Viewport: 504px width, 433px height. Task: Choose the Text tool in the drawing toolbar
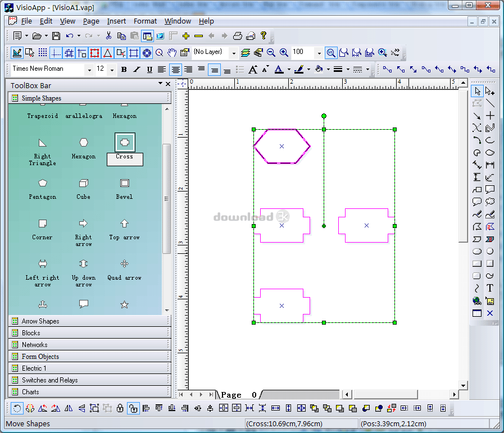(x=490, y=288)
